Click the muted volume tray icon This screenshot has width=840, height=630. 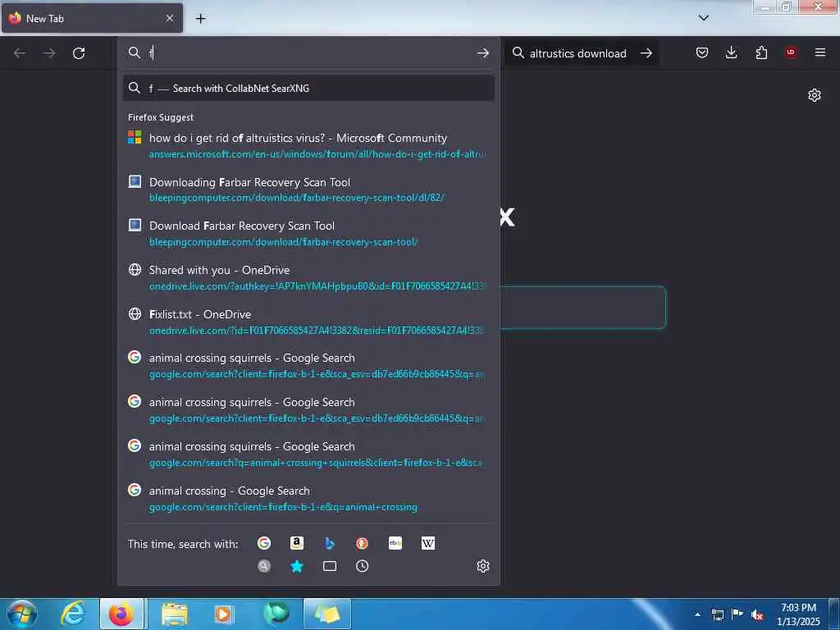tap(757, 614)
